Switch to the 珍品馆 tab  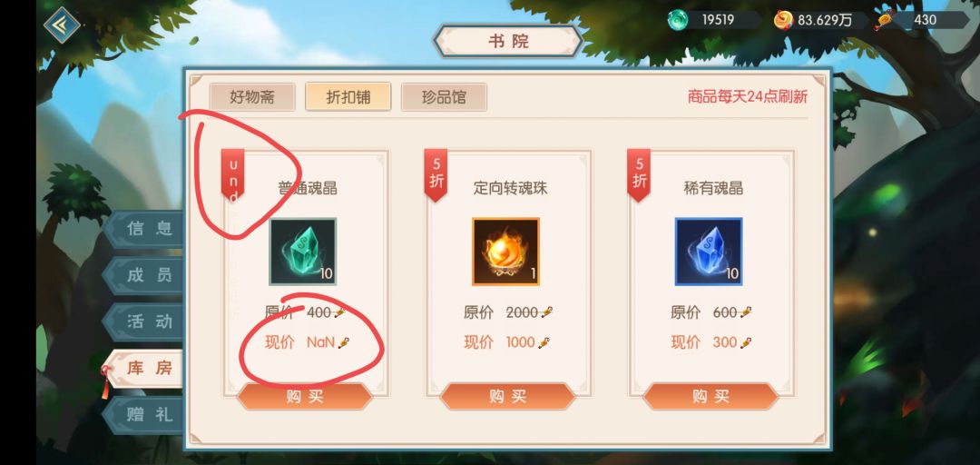[444, 97]
